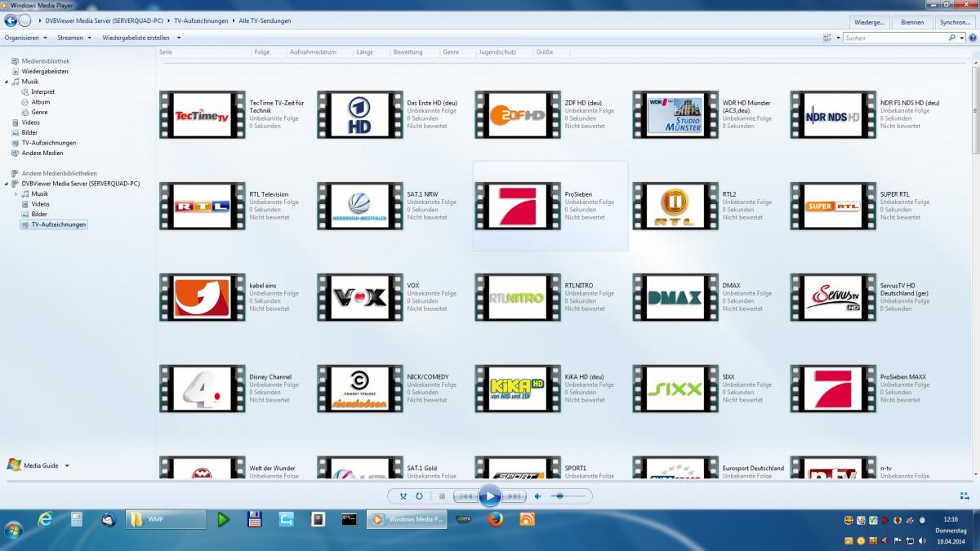Sort by the Bewertung column header
The width and height of the screenshot is (980, 551).
[x=408, y=52]
